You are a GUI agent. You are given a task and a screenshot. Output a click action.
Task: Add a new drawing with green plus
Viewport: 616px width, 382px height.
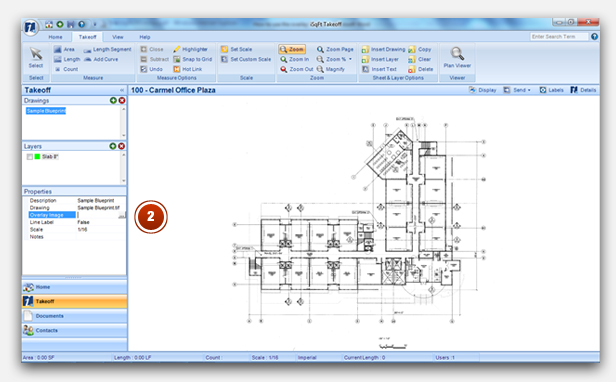coord(113,101)
